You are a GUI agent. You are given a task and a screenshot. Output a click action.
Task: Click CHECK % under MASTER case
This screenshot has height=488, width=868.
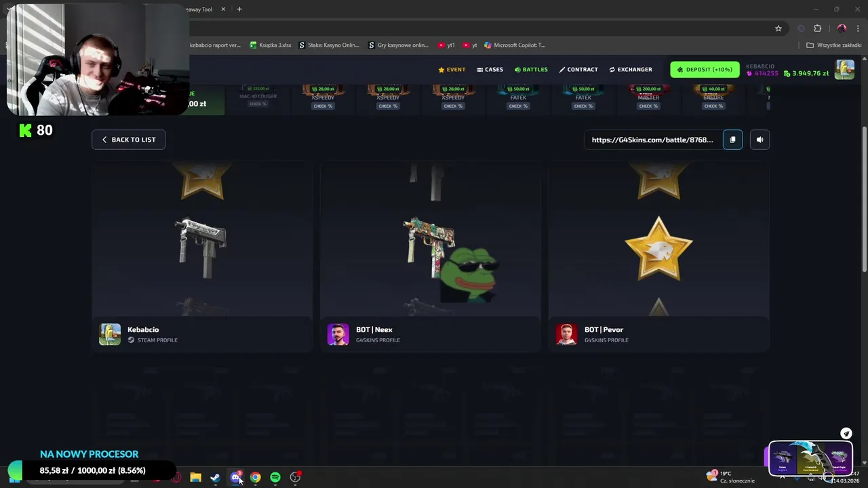click(x=648, y=106)
